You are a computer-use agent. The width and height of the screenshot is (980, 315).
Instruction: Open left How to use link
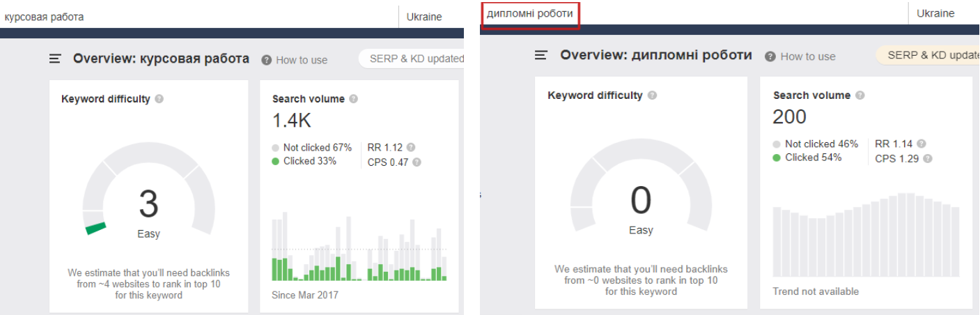click(x=295, y=60)
